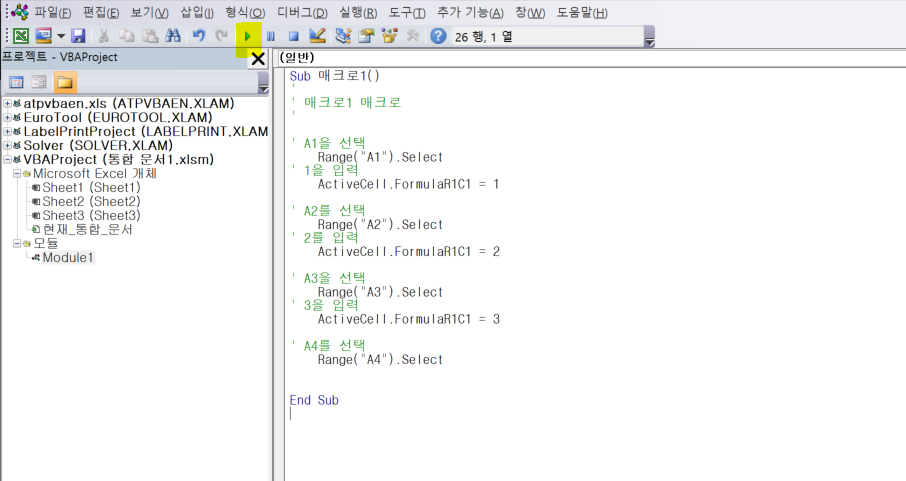Click the Insert UserForm icon

(x=44, y=36)
